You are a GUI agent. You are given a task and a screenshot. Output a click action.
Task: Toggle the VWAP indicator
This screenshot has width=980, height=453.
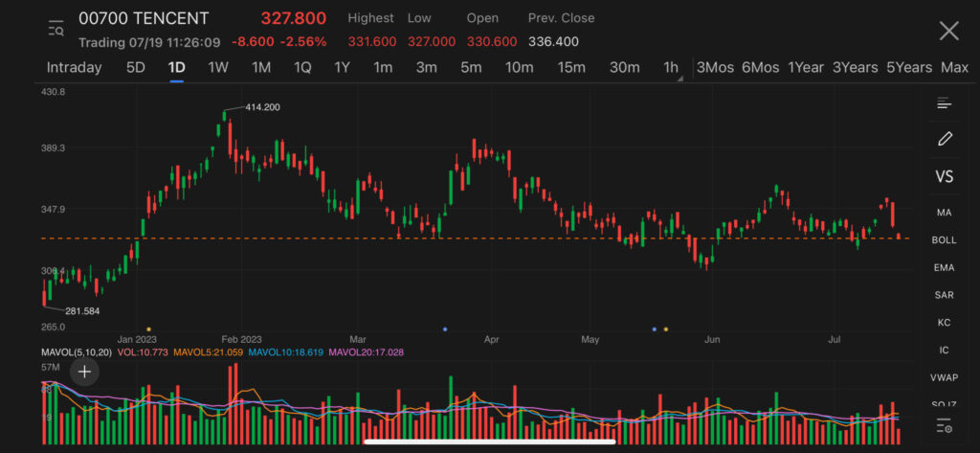945,377
